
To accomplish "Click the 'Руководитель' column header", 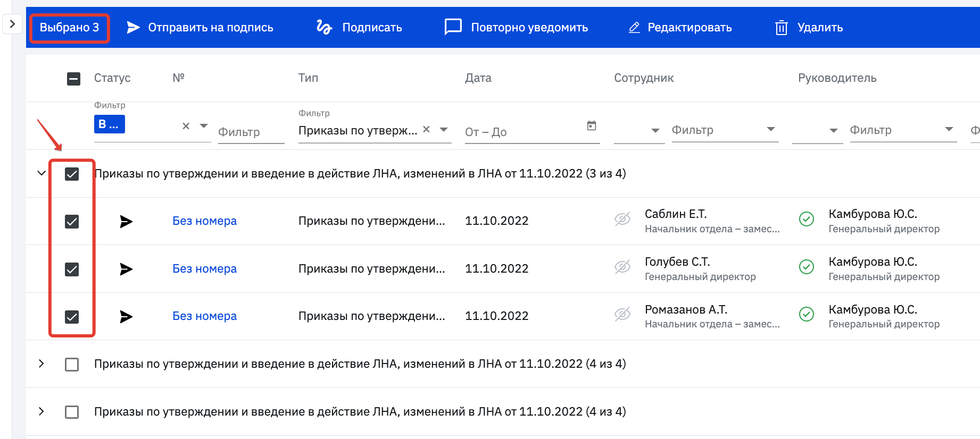I will [837, 78].
